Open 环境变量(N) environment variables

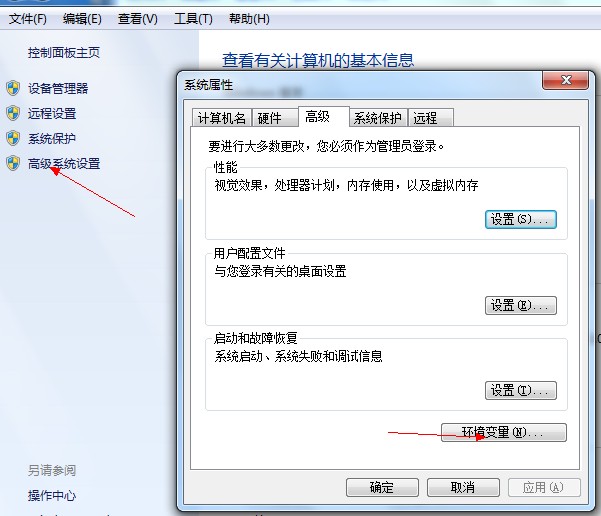click(x=504, y=432)
